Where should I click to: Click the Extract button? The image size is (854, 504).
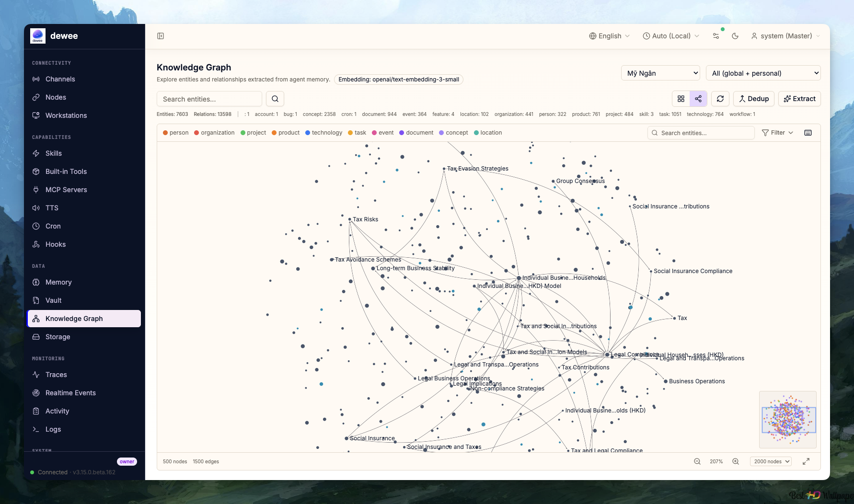pos(799,99)
